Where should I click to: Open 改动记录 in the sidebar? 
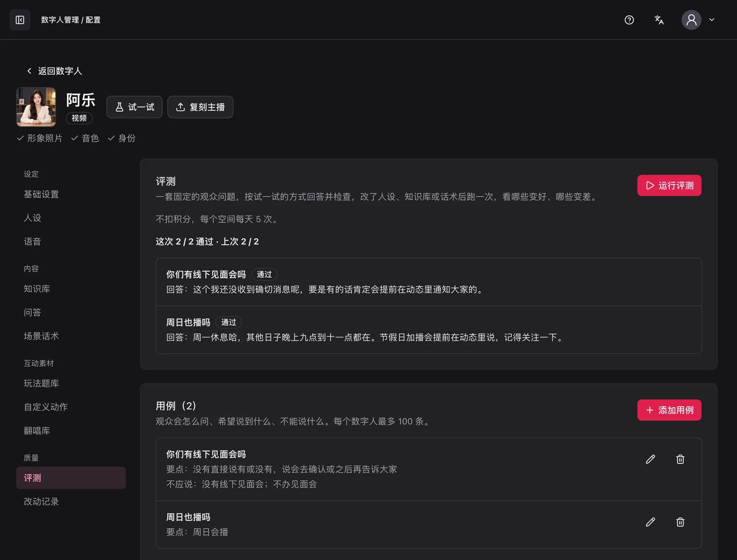71,502
